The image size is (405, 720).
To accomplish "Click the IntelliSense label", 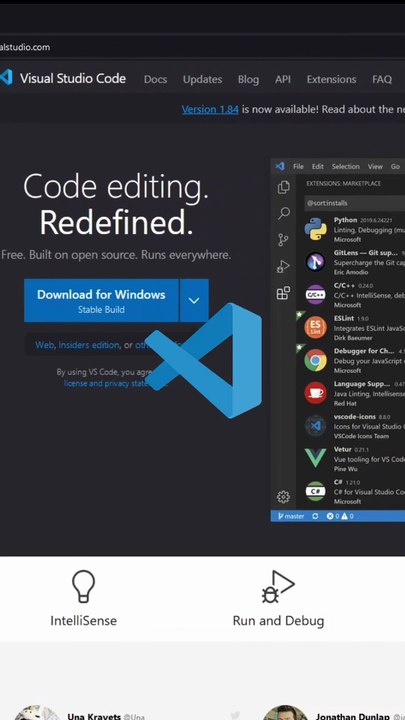I will tap(83, 621).
